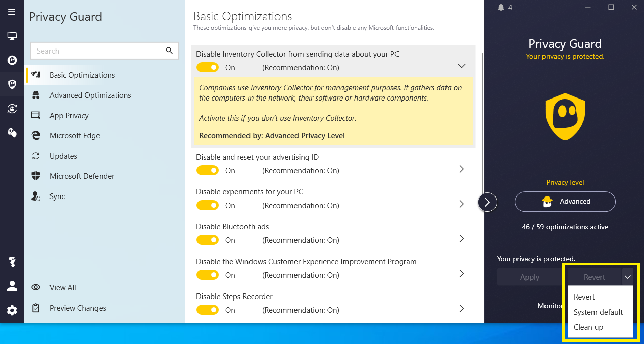Expand the Bluetooth ads row chevron
Image resolution: width=644 pixels, height=344 pixels.
pyautogui.click(x=461, y=238)
